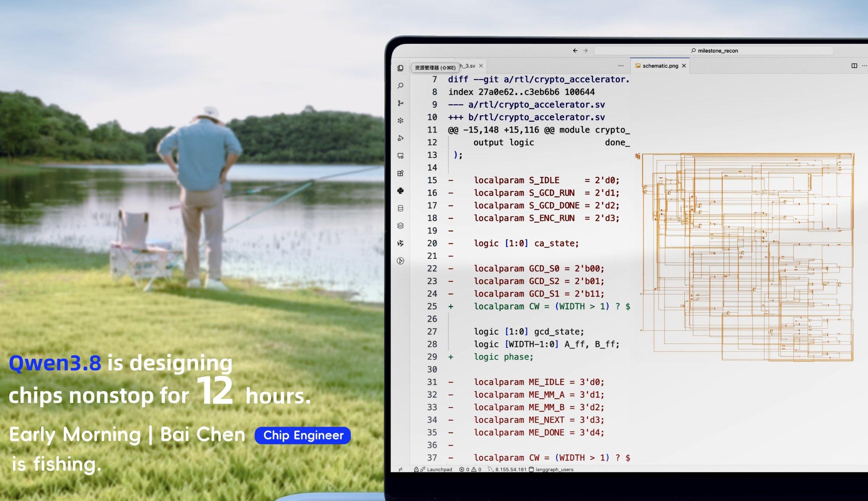Open the Extensions view

tap(400, 173)
